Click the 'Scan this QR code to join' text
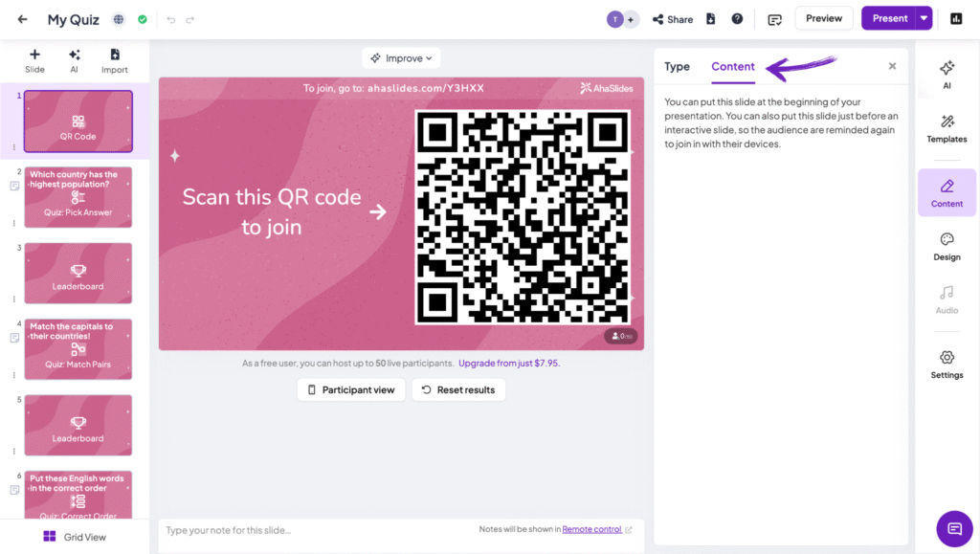The image size is (980, 554). coord(272,211)
